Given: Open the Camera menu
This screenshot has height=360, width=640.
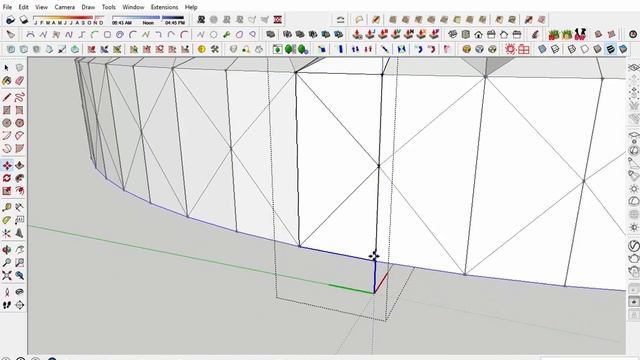Looking at the screenshot, I should (64, 7).
